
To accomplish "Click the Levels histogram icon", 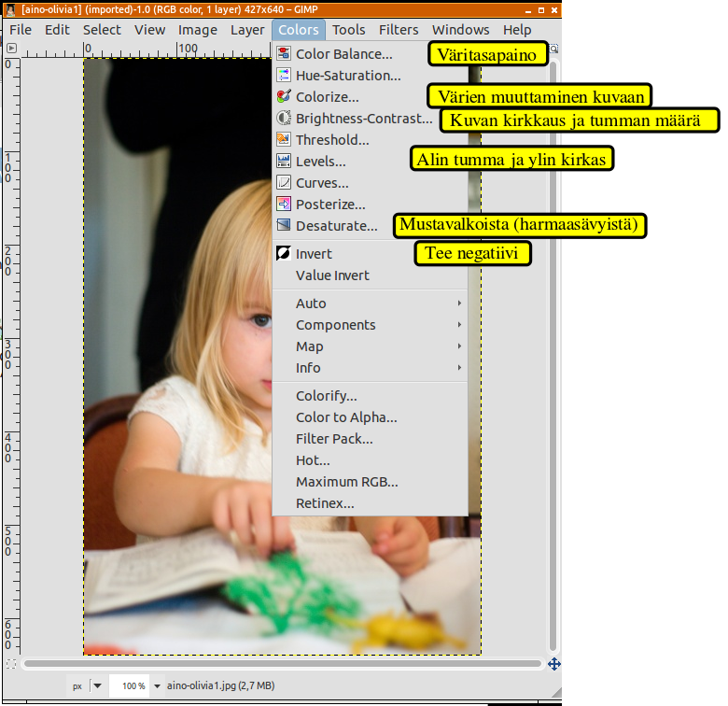I will (284, 161).
